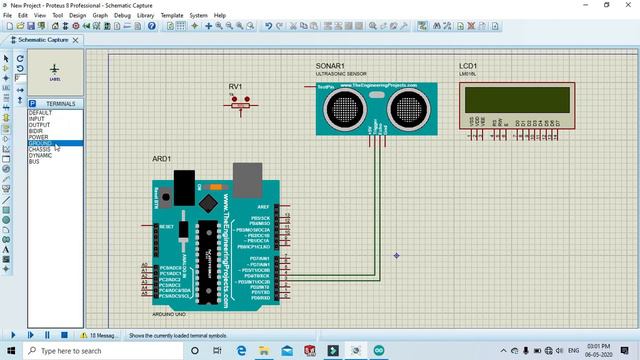Select the Terminals Mode tool

(6, 129)
